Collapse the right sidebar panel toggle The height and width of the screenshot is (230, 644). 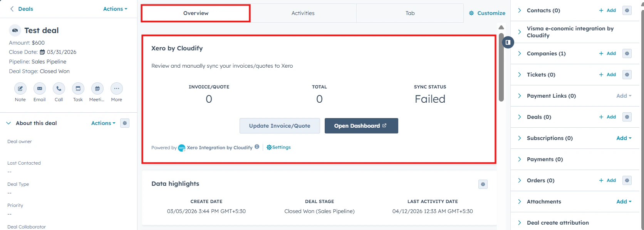click(508, 42)
